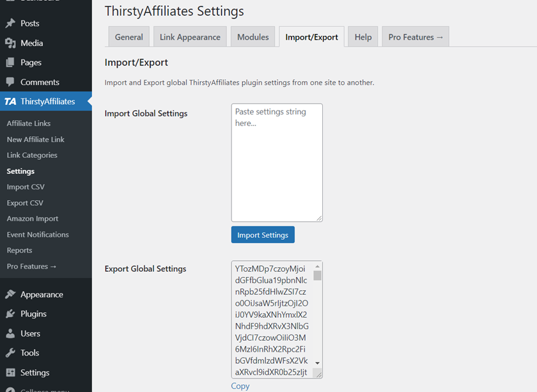
Task: Click inside the Paste settings string textarea
Action: (277, 162)
